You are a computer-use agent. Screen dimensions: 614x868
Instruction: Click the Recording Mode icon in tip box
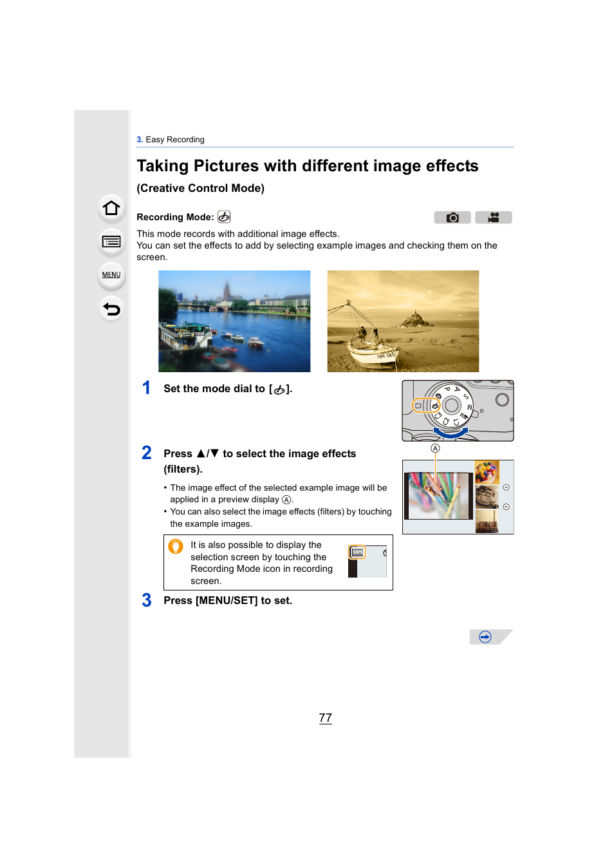tap(357, 552)
